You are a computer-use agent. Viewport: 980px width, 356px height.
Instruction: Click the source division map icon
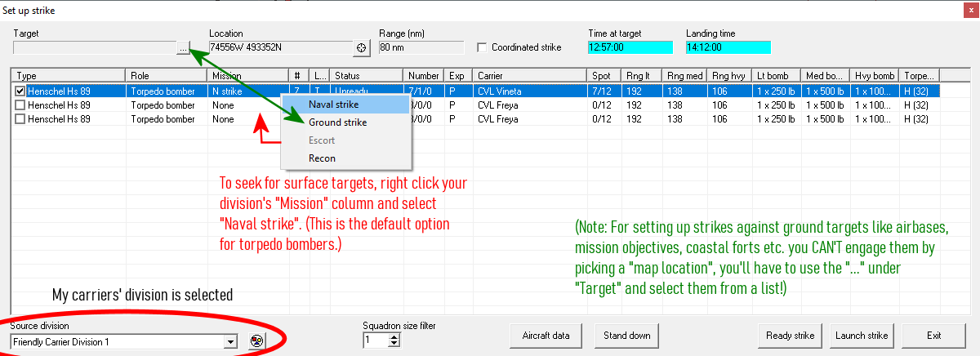tap(256, 342)
